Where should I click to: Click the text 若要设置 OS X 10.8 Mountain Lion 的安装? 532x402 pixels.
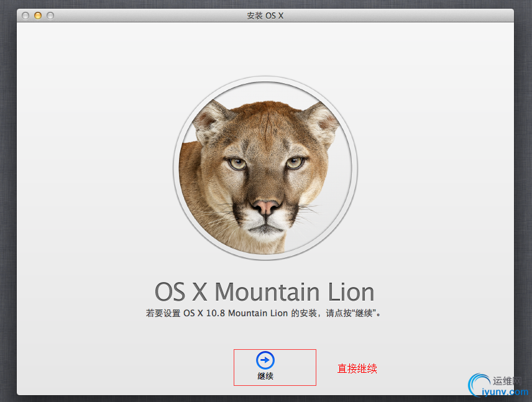[231, 313]
